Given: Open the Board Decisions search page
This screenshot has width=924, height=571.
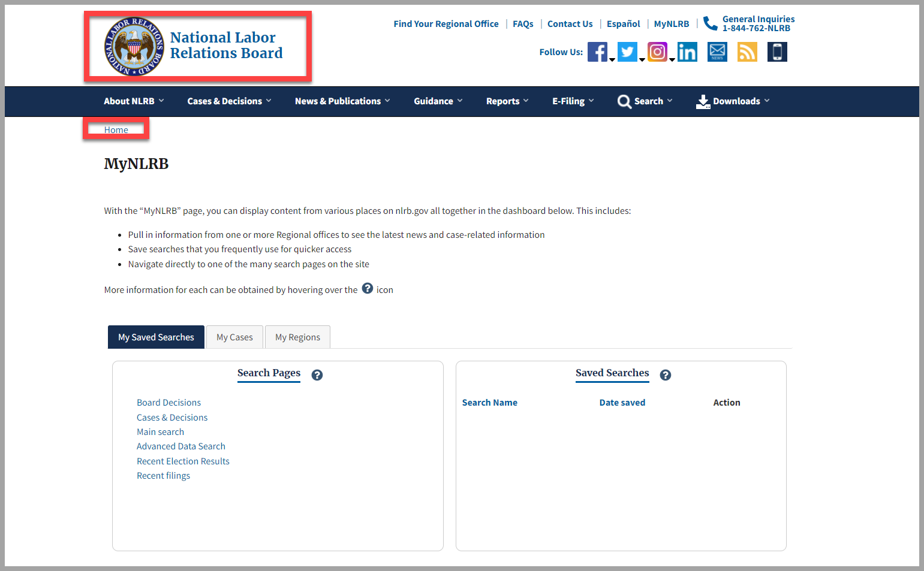Looking at the screenshot, I should point(168,403).
